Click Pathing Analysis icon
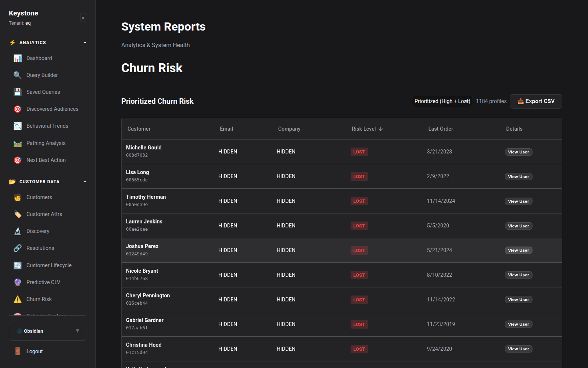The height and width of the screenshot is (368, 588). (18, 143)
